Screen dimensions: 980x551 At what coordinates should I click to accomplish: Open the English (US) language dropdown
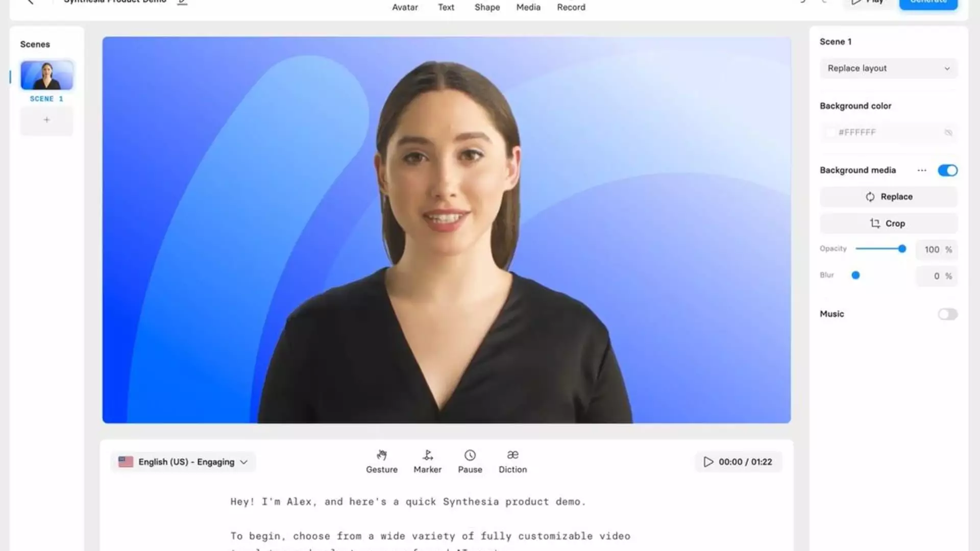183,462
